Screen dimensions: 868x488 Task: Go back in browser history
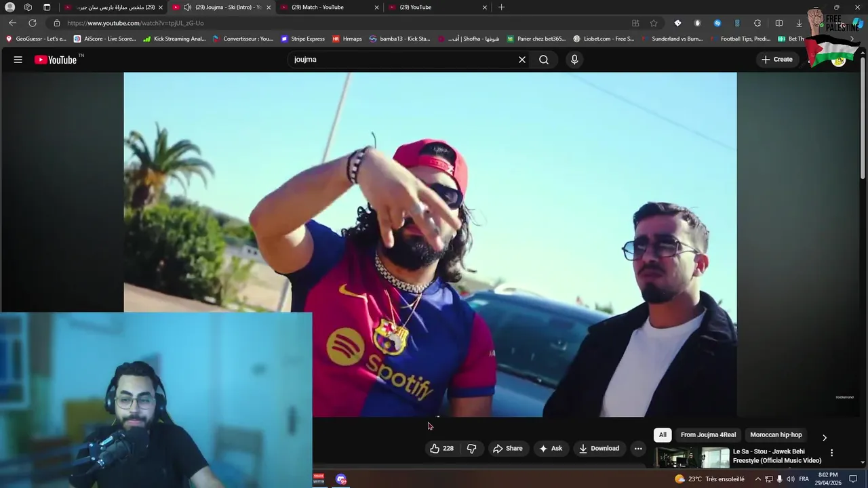12,23
